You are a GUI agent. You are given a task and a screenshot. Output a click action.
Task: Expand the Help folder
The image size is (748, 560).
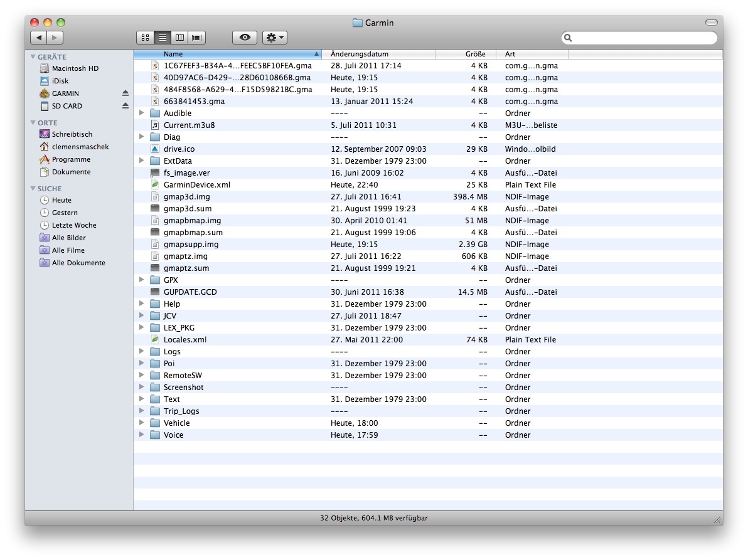tap(142, 304)
